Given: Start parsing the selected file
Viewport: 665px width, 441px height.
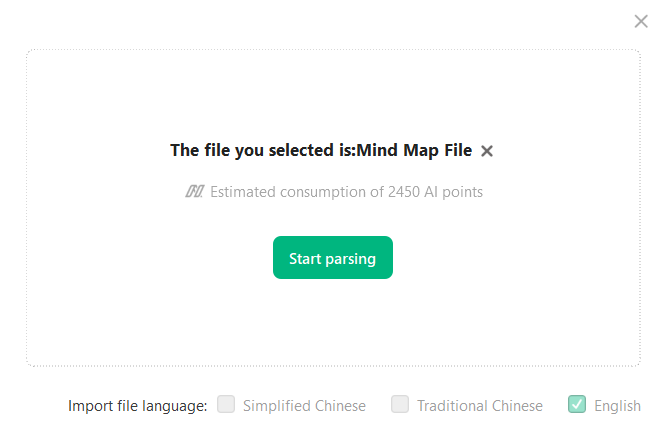Looking at the screenshot, I should pos(332,258).
